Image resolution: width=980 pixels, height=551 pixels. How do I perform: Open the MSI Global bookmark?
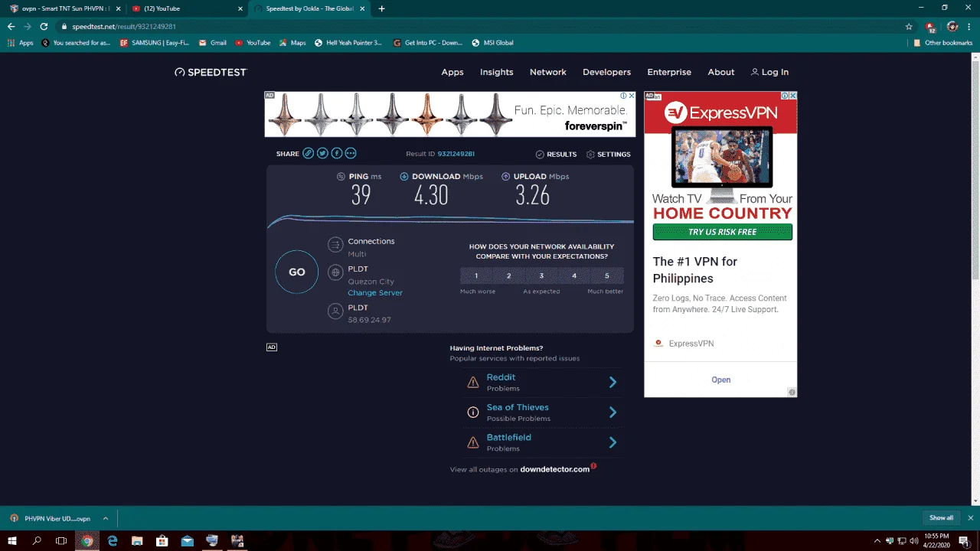point(492,43)
